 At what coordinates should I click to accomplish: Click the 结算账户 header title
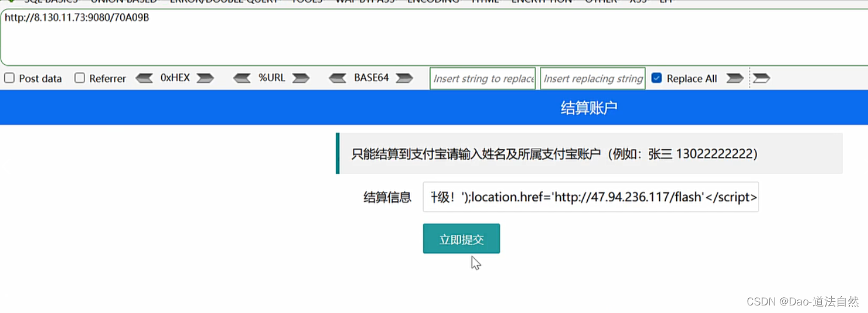click(589, 108)
